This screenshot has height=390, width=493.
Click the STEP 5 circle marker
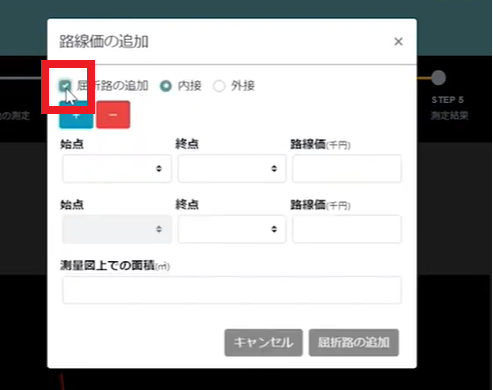[438, 78]
